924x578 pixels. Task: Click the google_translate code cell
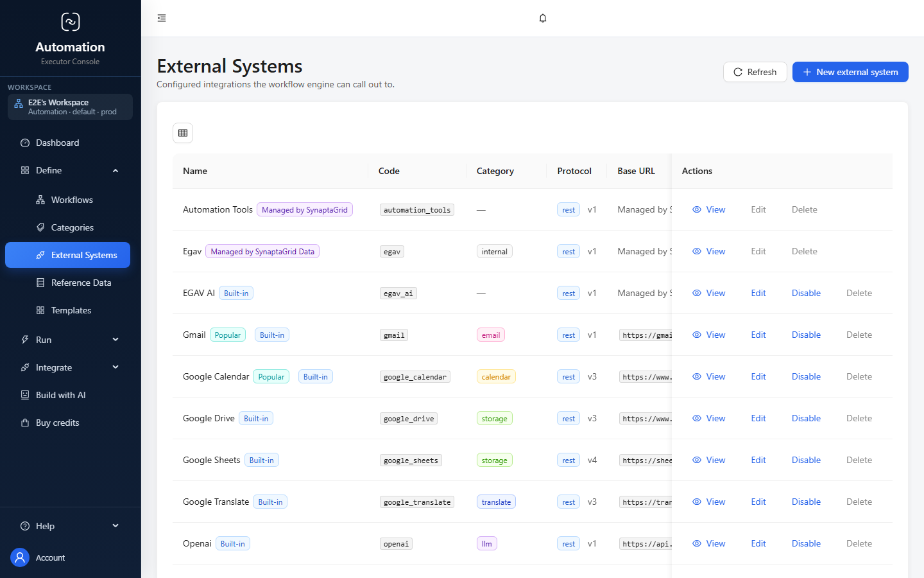pyautogui.click(x=417, y=502)
